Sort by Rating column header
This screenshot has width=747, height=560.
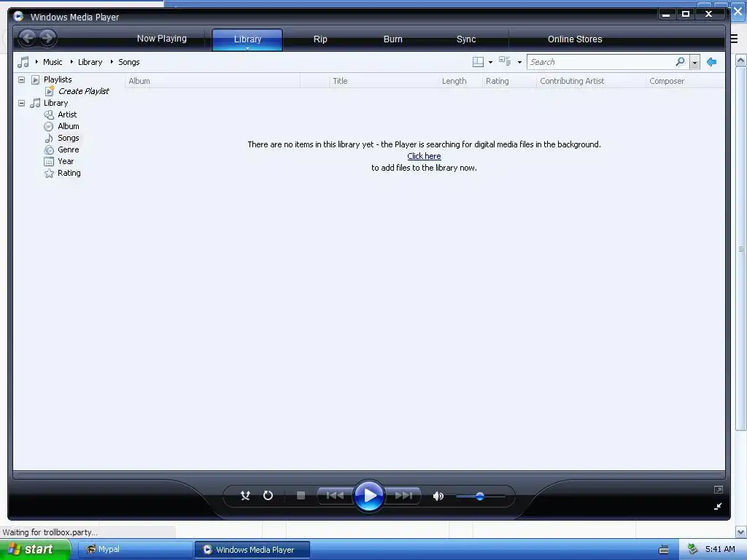point(509,81)
